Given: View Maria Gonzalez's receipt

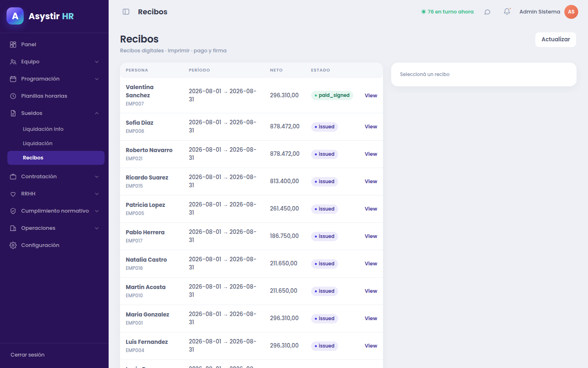Looking at the screenshot, I should (x=371, y=319).
